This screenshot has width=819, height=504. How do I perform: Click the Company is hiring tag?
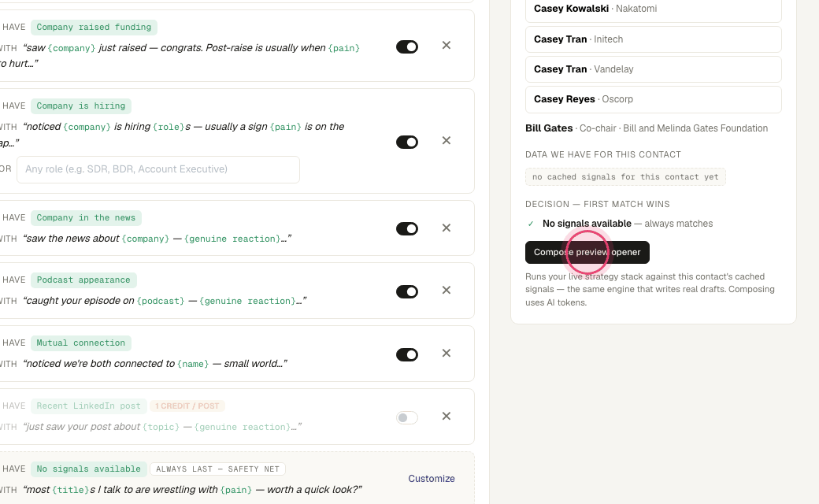pos(81,106)
